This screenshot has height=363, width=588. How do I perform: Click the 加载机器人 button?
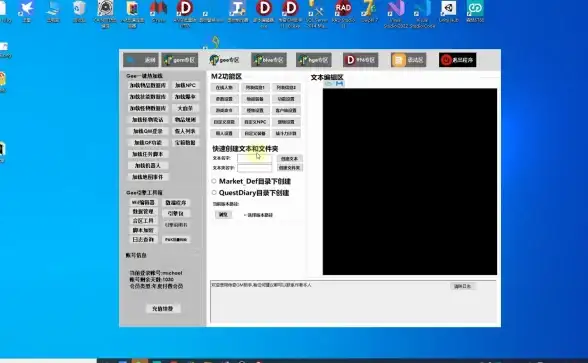click(148, 165)
